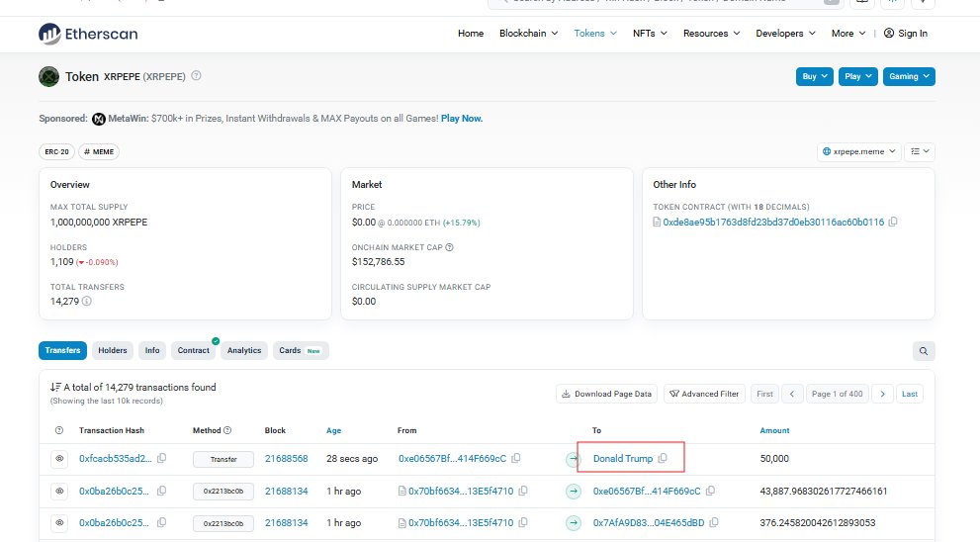Click the Sign In user icon link
The height and width of the screenshot is (542, 980).
point(906,34)
